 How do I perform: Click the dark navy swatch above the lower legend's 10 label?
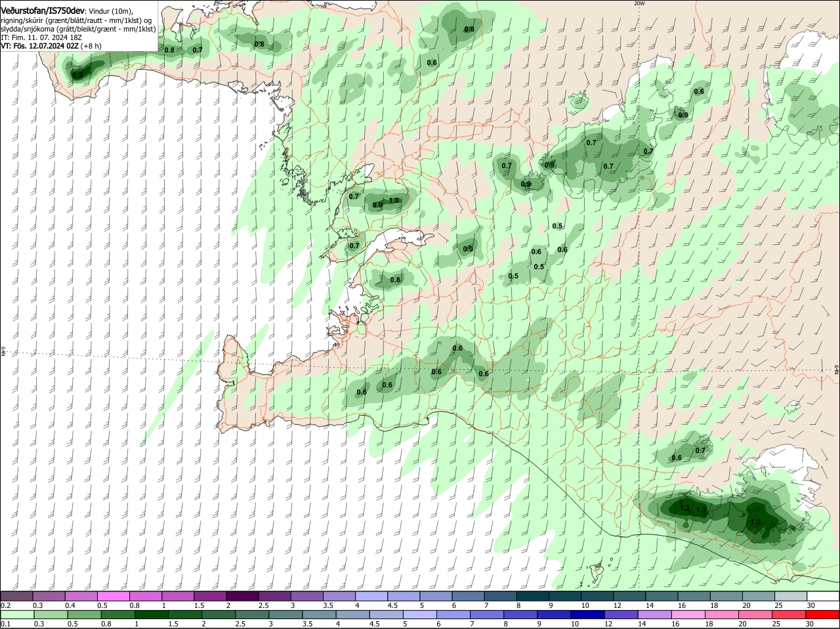click(587, 615)
